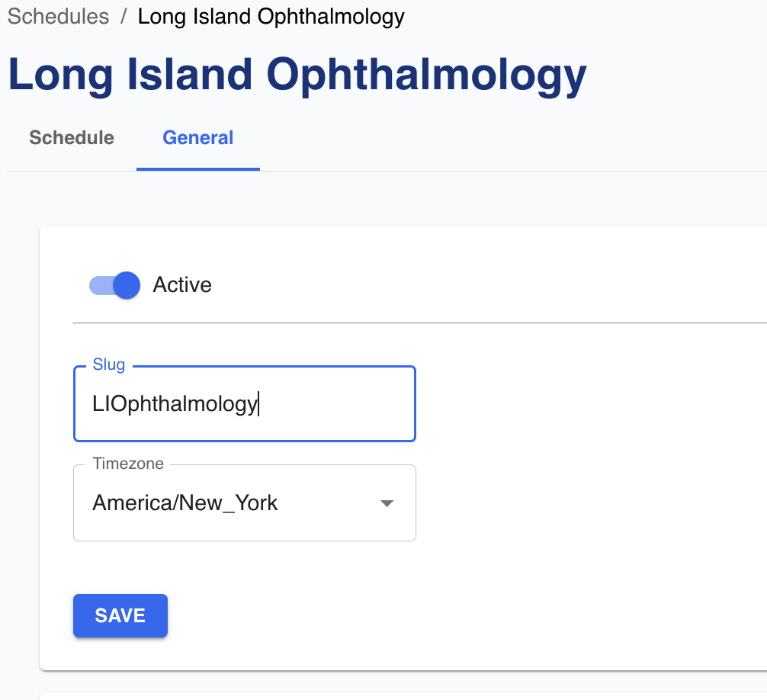Select the General tab
The height and width of the screenshot is (700, 767).
point(198,138)
